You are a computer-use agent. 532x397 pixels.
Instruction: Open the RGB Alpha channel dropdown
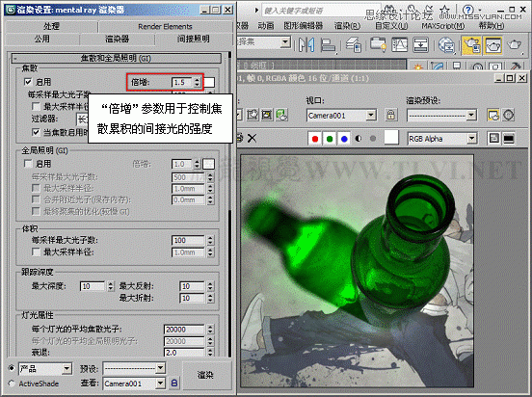442,139
